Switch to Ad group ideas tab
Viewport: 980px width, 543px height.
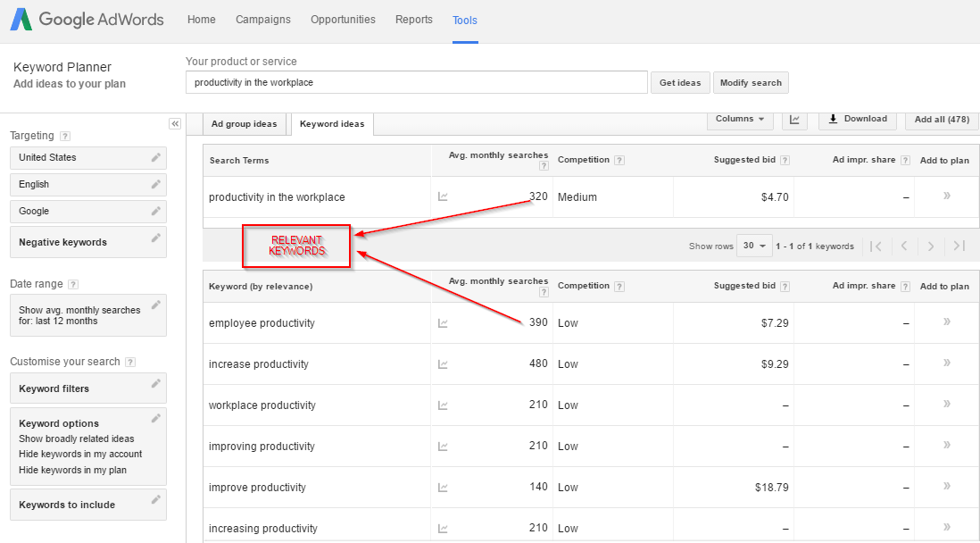coord(244,124)
